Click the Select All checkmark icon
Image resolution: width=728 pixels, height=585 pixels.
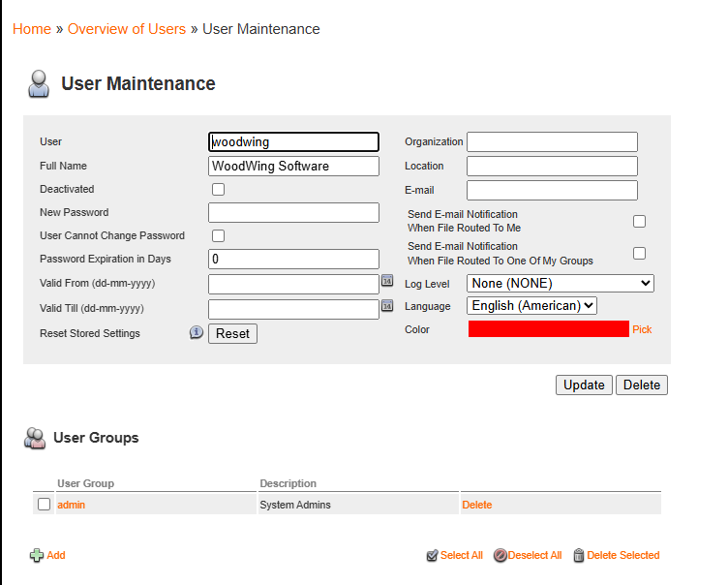[432, 555]
